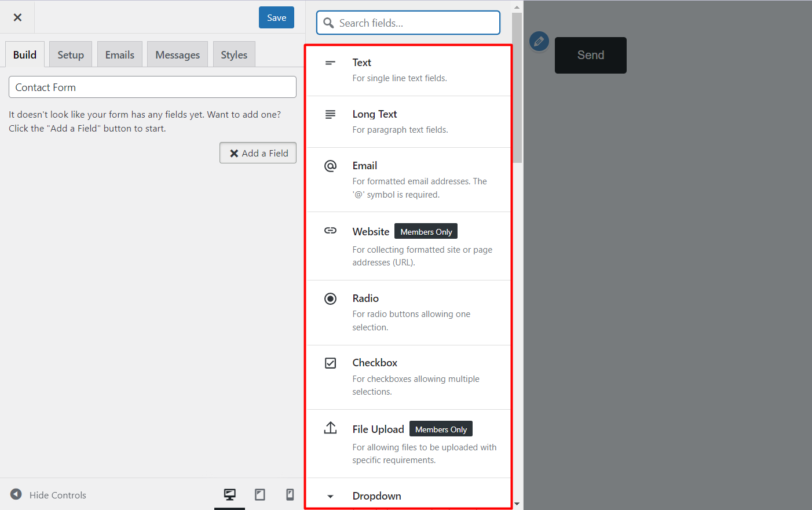Save the Contact Form
The width and height of the screenshot is (812, 510).
[276, 17]
